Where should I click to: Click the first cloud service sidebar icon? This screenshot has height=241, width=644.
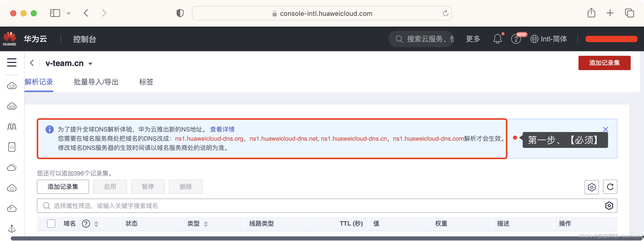tap(12, 86)
